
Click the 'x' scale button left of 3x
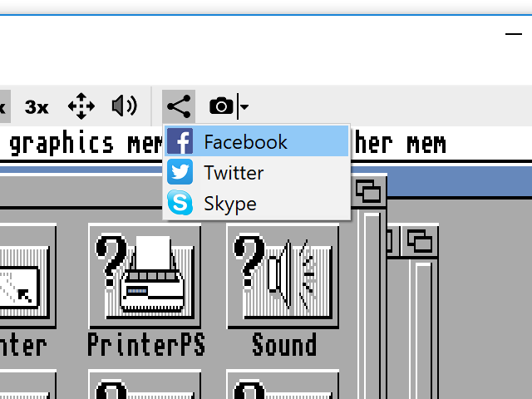pyautogui.click(x=4, y=107)
